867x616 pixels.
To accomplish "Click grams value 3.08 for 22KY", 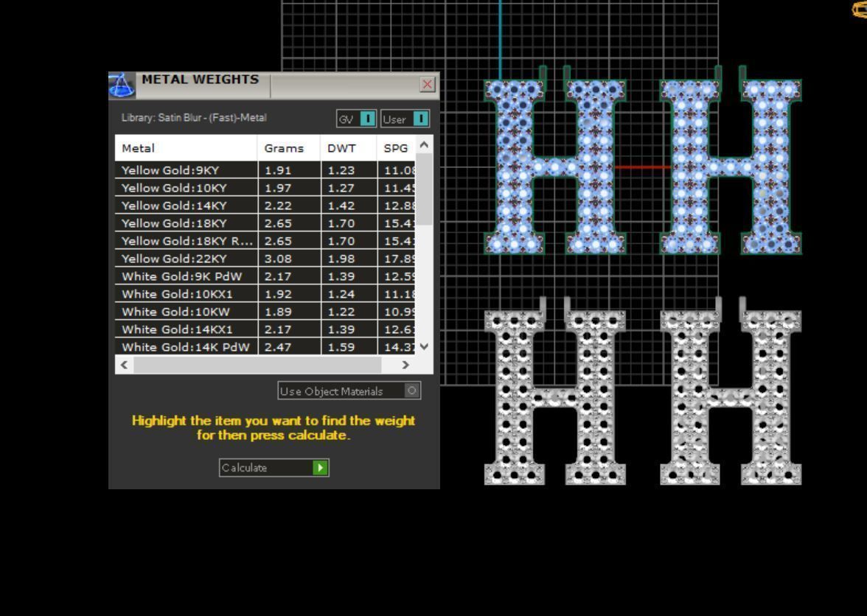I will click(278, 259).
